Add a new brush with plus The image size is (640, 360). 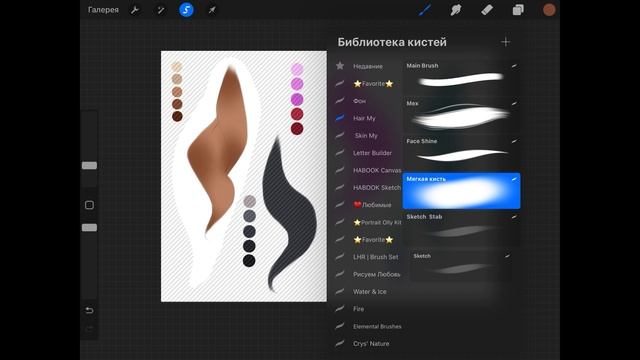pos(506,42)
